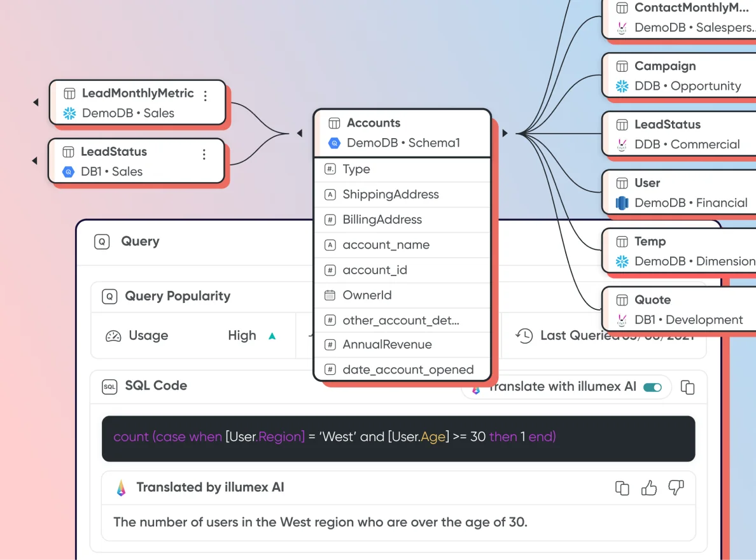Image resolution: width=756 pixels, height=560 pixels.
Task: Click the table icon on the User node
Action: pos(622,183)
